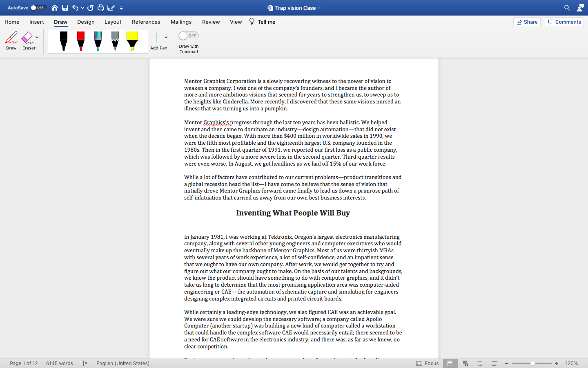Click the green Add Pen plus icon
Screen dimensions: 588x368
click(x=156, y=38)
